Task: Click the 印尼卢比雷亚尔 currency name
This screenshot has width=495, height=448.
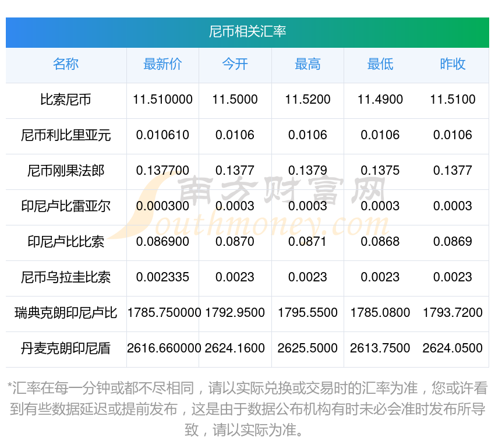Action: point(66,206)
